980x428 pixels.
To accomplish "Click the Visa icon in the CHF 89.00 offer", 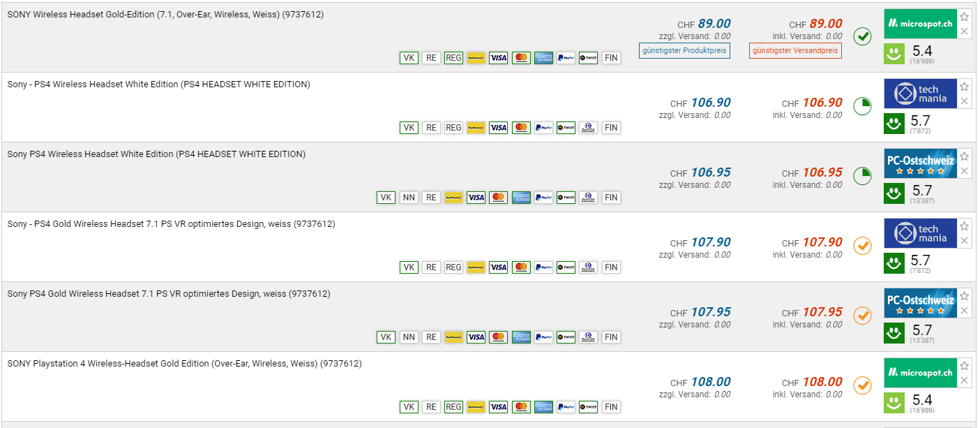I will tap(498, 58).
